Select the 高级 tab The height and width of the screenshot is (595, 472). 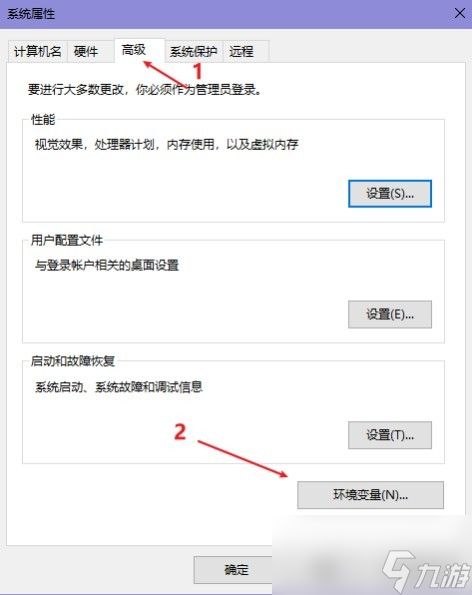[x=134, y=50]
